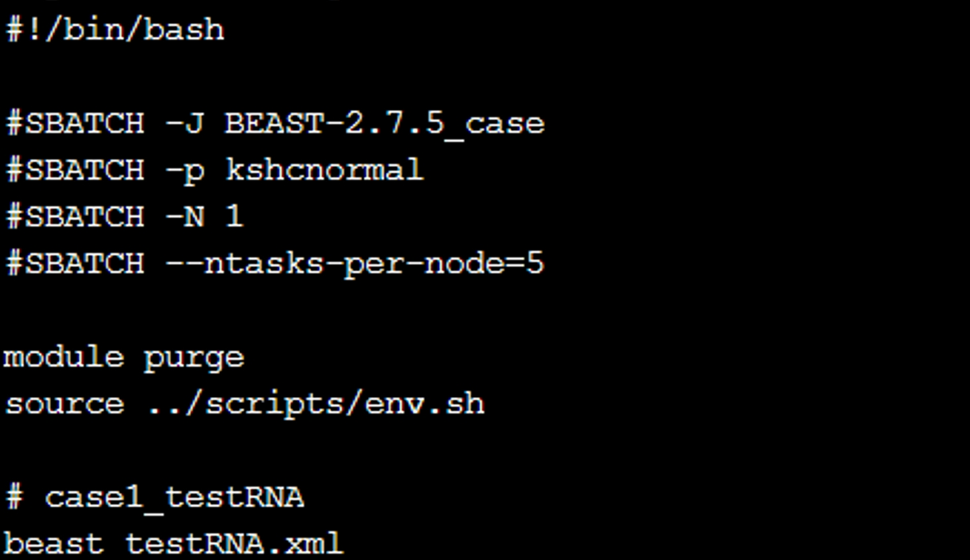970x560 pixels.
Task: Click the job name BEAST-2.7.5_case
Action: pyautogui.click(x=385, y=124)
